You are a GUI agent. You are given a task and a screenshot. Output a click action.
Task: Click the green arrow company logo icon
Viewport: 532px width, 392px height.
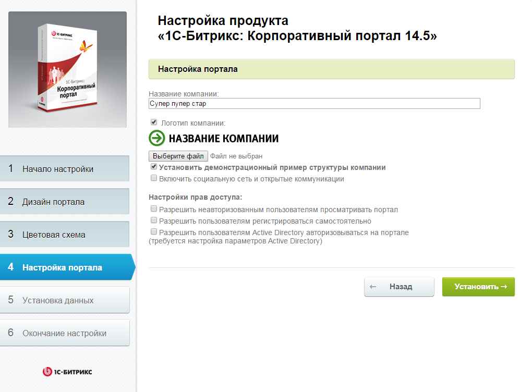coord(157,138)
